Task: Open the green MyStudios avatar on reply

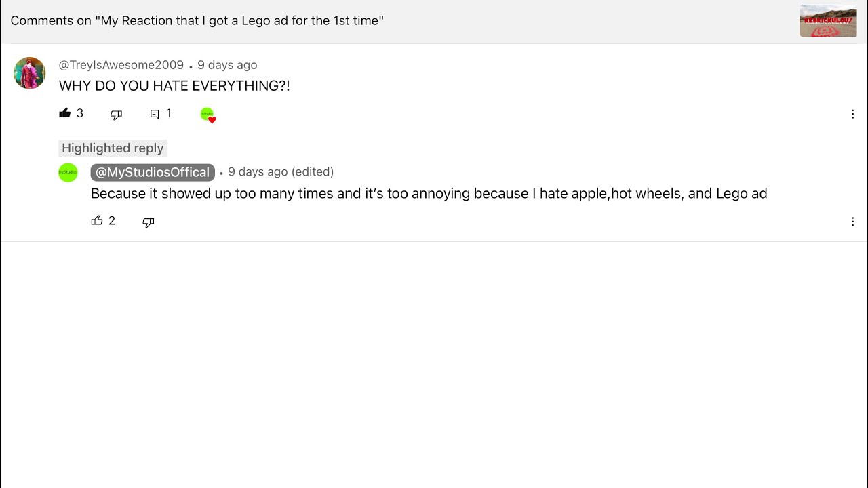Action: [x=68, y=173]
